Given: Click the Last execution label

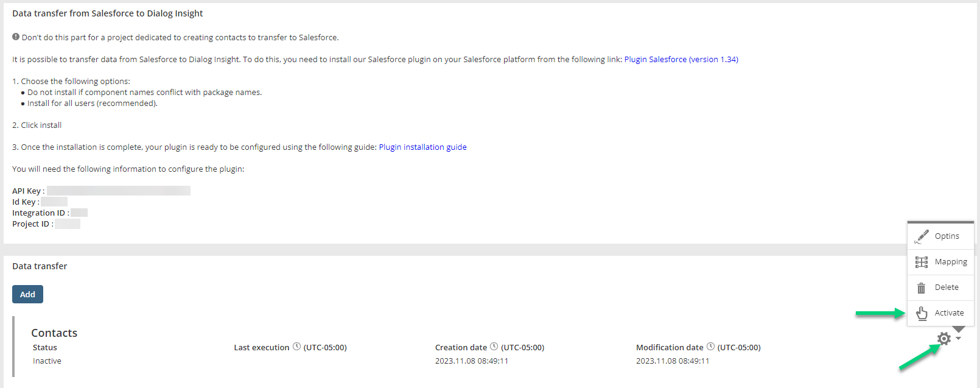Looking at the screenshot, I should [x=262, y=348].
